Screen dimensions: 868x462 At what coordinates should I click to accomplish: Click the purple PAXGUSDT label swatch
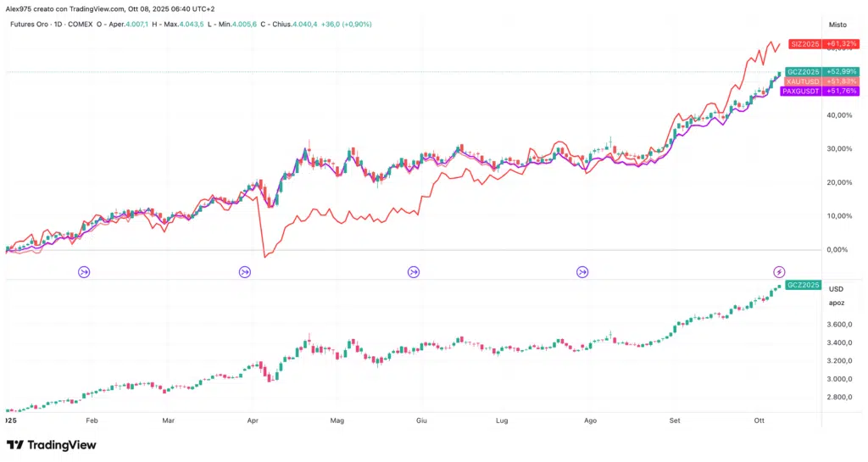coord(803,91)
